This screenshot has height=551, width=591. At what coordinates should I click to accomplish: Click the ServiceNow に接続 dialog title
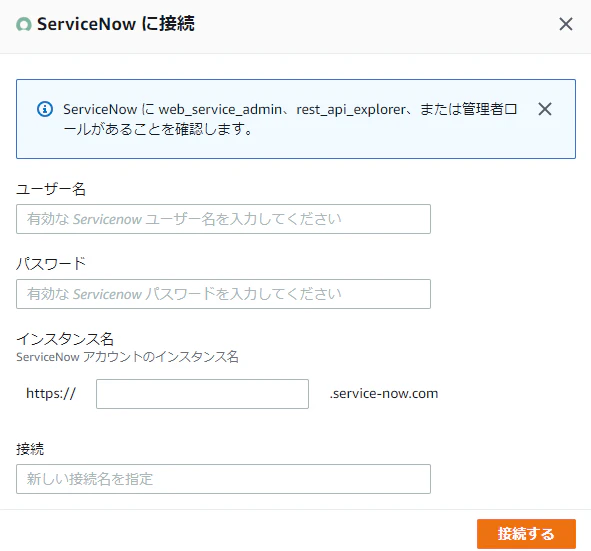(x=116, y=24)
